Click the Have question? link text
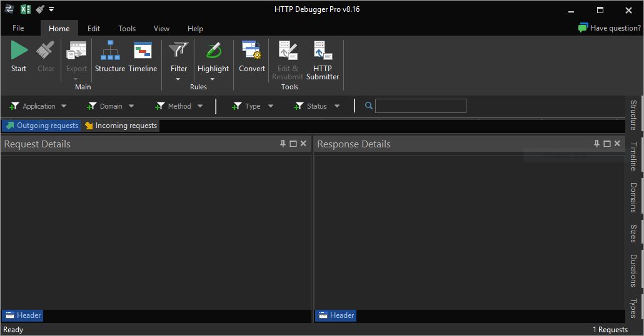This screenshot has width=644, height=336. pyautogui.click(x=615, y=28)
